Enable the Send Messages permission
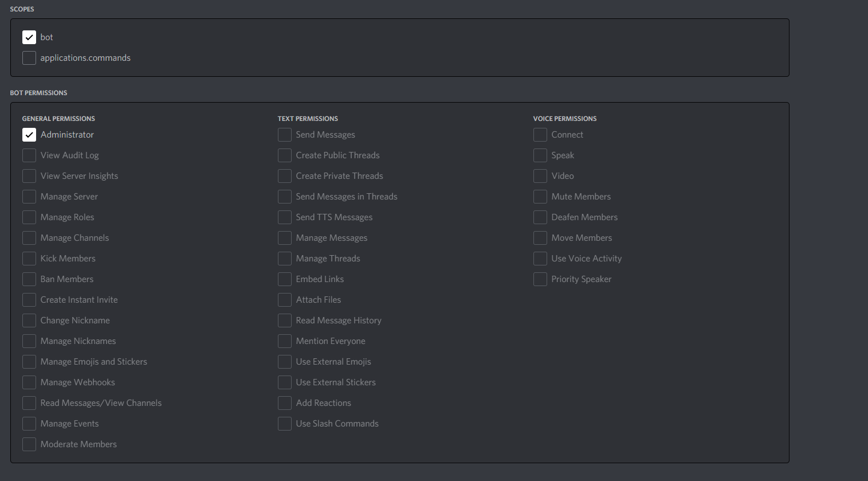Viewport: 868px width, 481px height. point(285,134)
